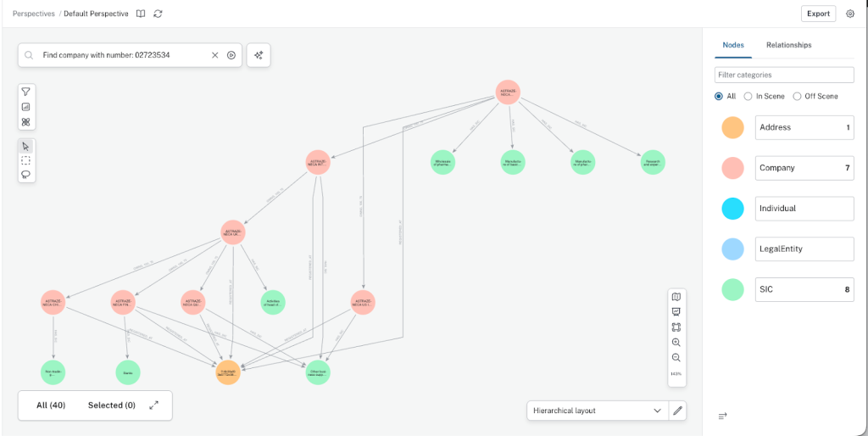Select the lasso selection tool
Viewport: 868px width, 436px height.
pyautogui.click(x=26, y=175)
